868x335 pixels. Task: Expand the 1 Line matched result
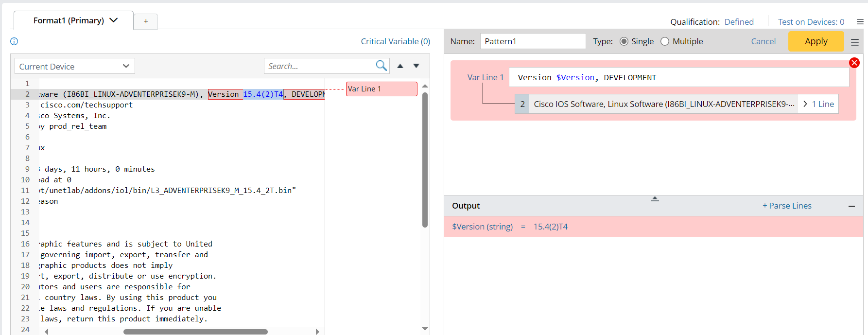tap(819, 104)
